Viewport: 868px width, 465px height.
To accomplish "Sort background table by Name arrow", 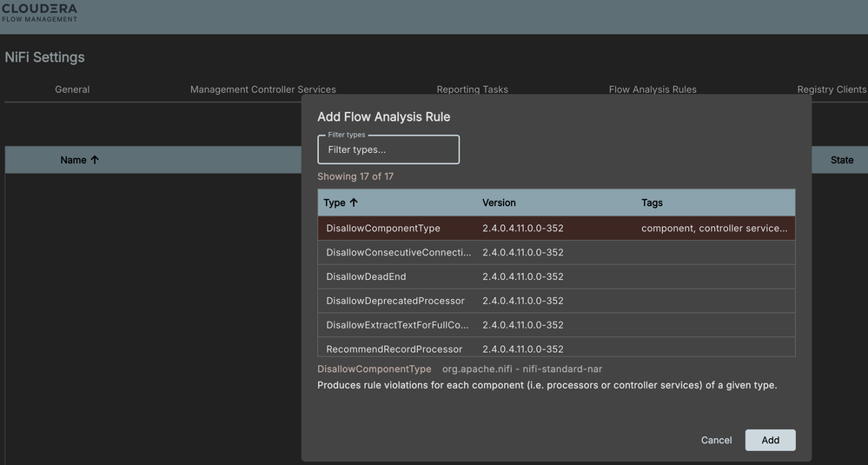I will point(95,160).
